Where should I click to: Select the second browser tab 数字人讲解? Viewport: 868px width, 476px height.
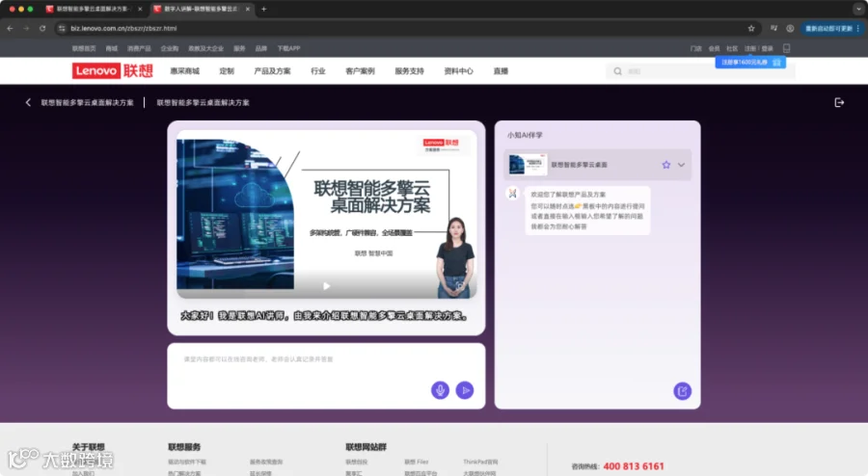tap(200, 9)
